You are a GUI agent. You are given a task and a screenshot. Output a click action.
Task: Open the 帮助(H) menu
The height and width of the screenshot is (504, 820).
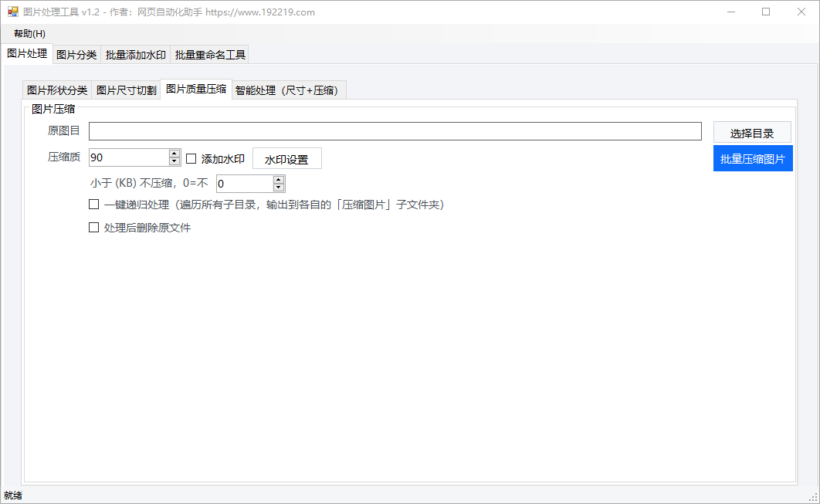(29, 34)
